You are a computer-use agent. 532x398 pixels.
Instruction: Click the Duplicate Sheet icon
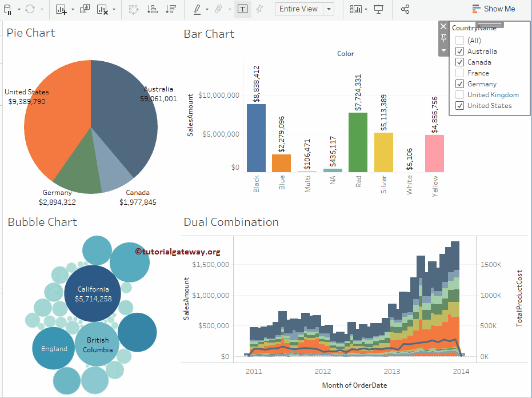coord(83,9)
